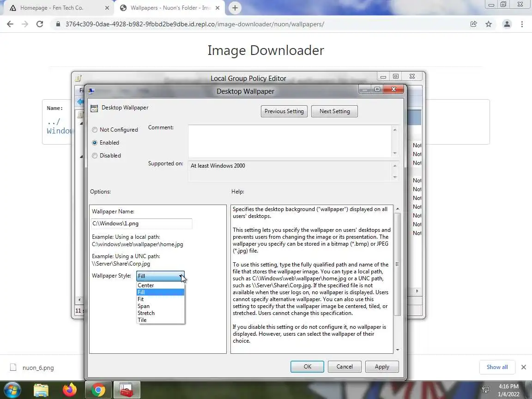Image resolution: width=532 pixels, height=399 pixels.
Task: Bookmark this page with the star
Action: point(489,24)
